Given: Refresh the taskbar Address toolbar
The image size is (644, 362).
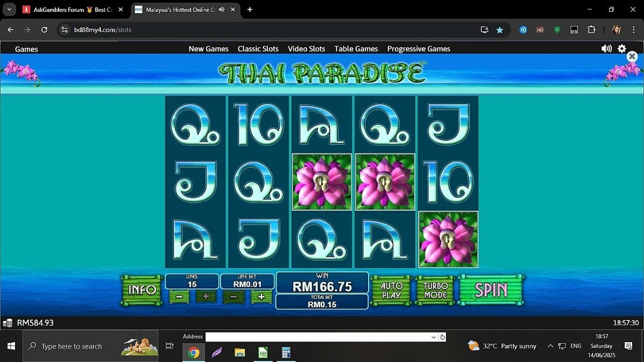Looking at the screenshot, I should [x=443, y=337].
